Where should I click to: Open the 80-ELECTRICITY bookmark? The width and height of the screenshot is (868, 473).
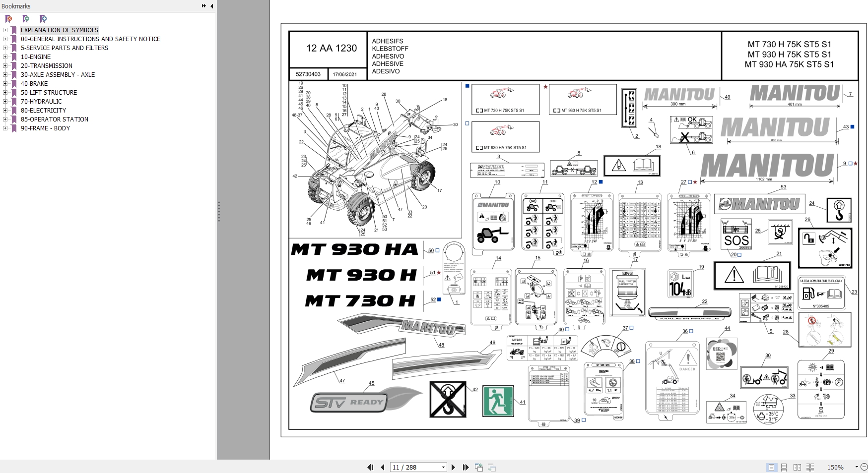(x=43, y=111)
